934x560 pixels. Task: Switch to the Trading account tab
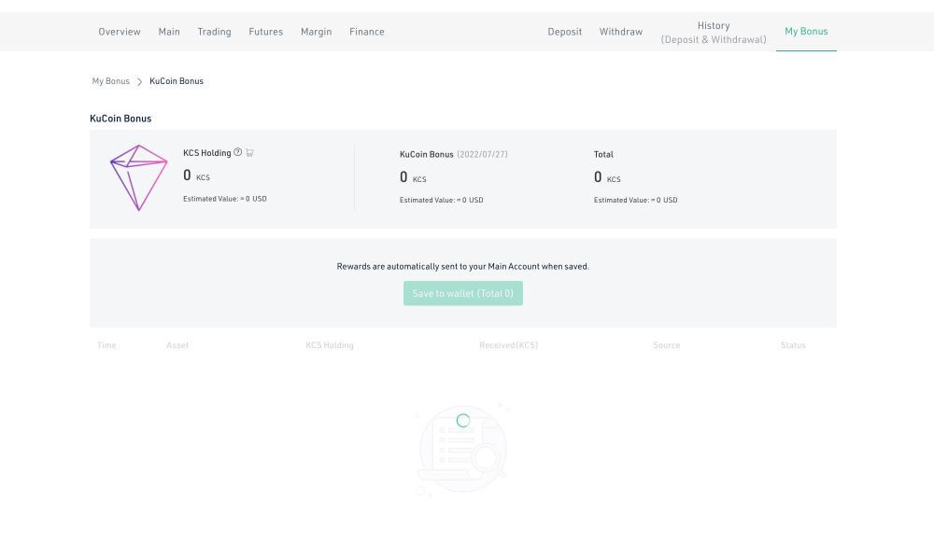click(215, 32)
